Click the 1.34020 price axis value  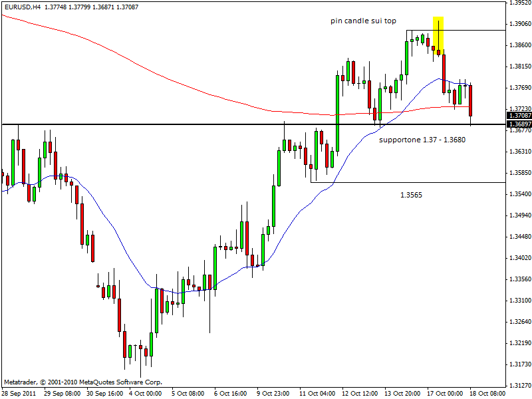(x=519, y=258)
